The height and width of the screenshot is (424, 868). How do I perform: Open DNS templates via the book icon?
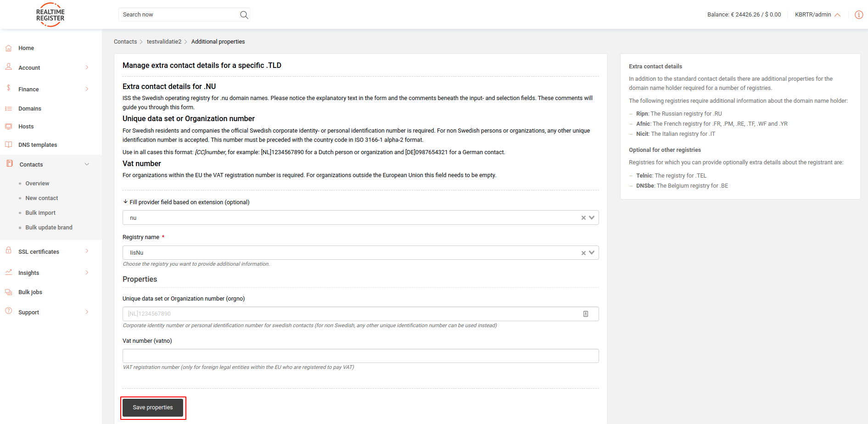[8, 144]
